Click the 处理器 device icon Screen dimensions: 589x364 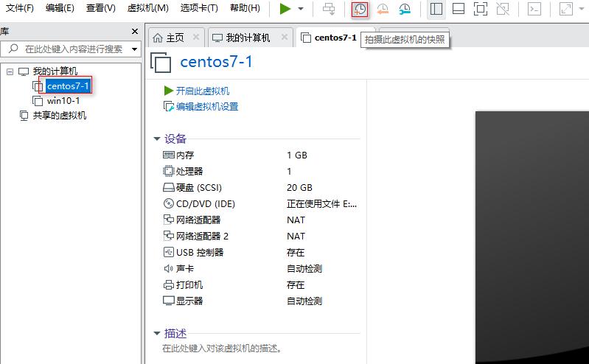click(168, 171)
